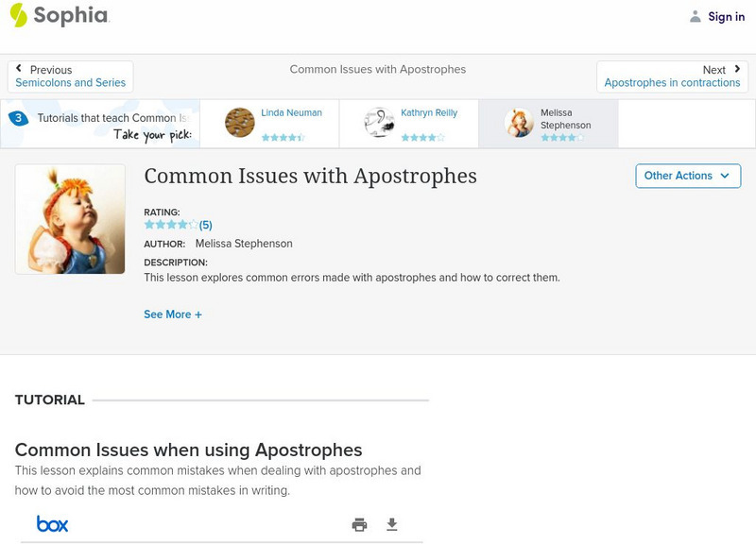Click the number 3 tutorials badge
Image resolution: width=756 pixels, height=544 pixels.
coord(18,118)
